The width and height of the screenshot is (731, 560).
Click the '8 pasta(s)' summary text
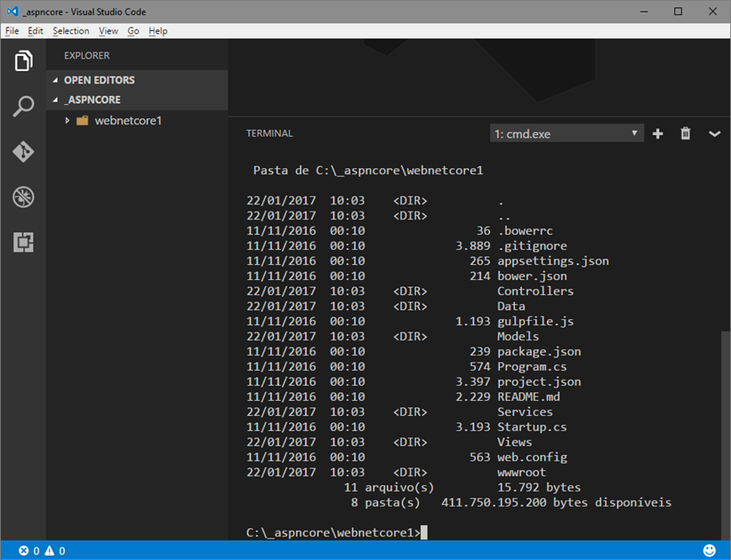pyautogui.click(x=385, y=502)
